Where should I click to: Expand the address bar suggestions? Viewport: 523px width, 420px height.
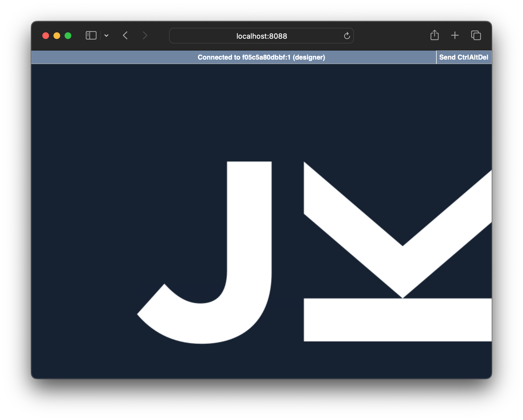[261, 36]
